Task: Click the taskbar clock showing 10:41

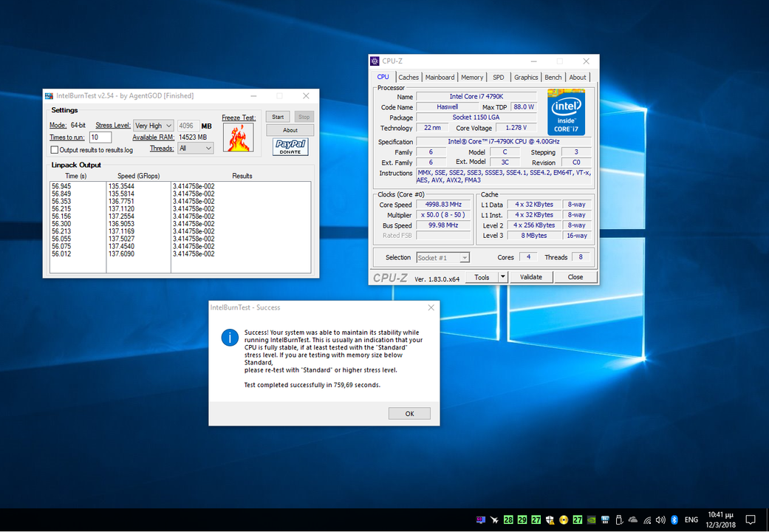Action: tap(721, 519)
